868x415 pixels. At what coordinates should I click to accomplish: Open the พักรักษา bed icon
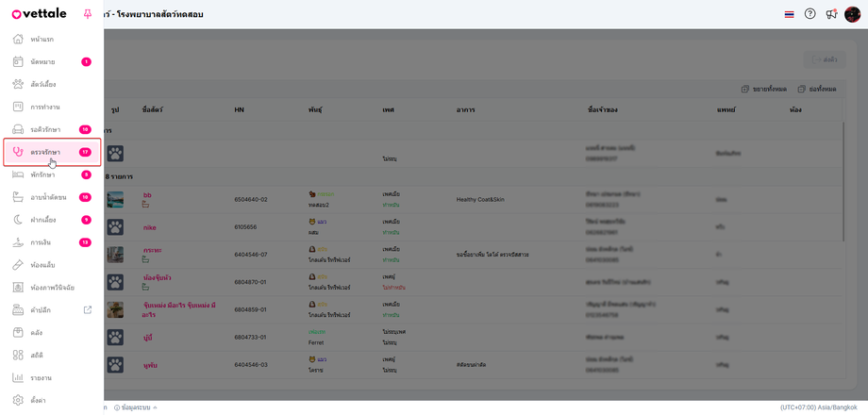(18, 174)
